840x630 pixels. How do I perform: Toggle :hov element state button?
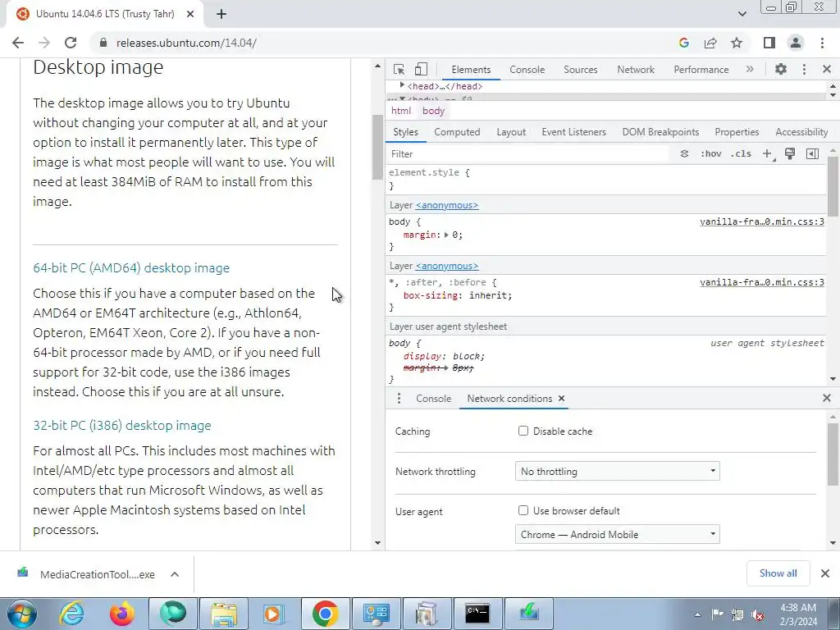711,153
